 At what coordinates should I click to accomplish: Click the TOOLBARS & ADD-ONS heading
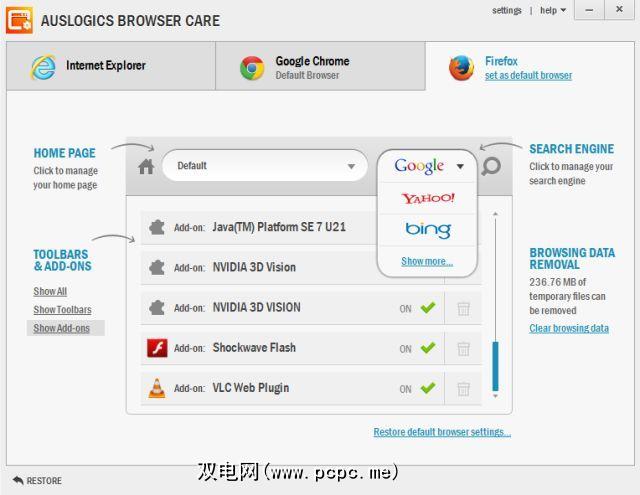(x=62, y=260)
